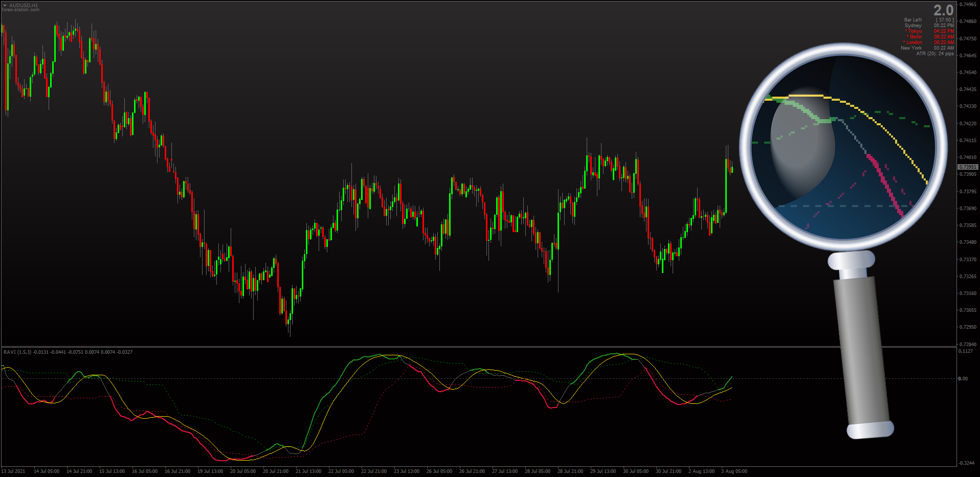The height and width of the screenshot is (477, 980).
Task: Click the Berlin time 09:22 AM
Action: tap(944, 37)
